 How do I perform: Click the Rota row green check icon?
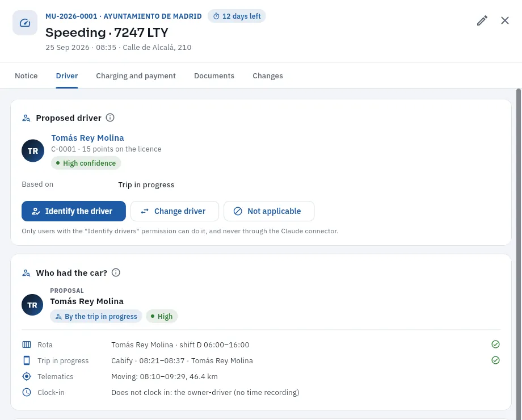[x=495, y=345]
